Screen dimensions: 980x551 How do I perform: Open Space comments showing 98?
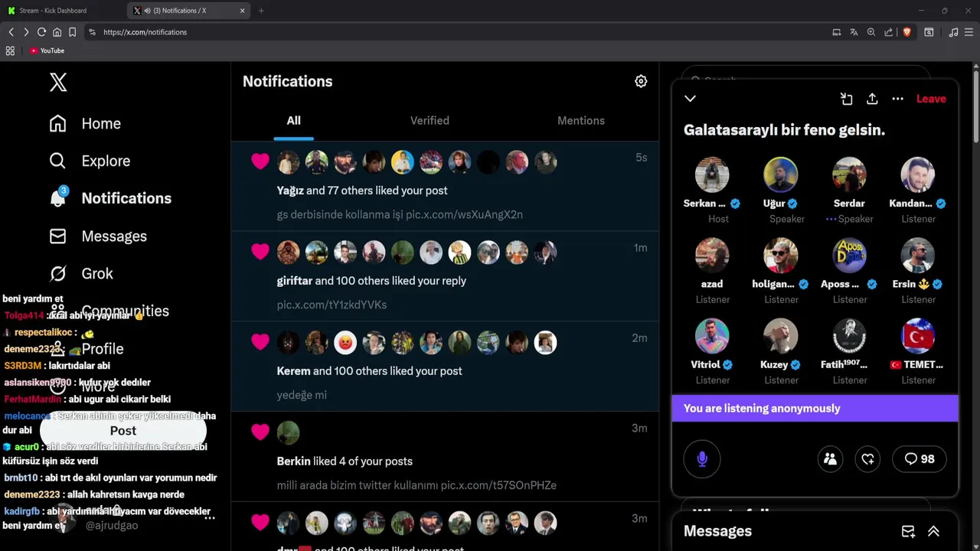pos(920,459)
